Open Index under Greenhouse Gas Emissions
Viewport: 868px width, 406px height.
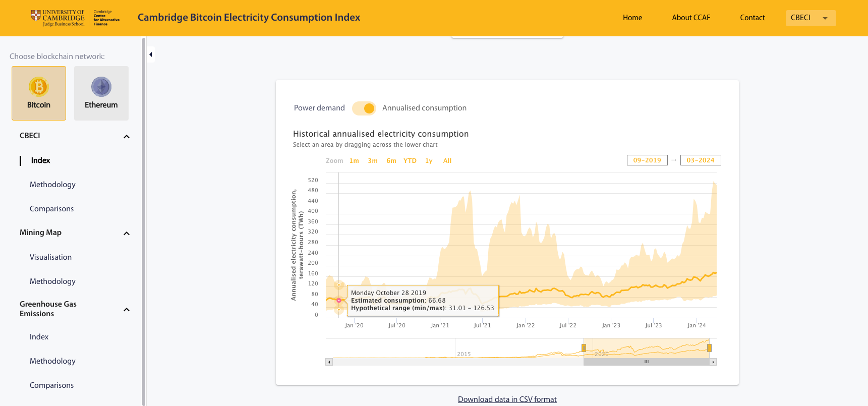(x=39, y=337)
